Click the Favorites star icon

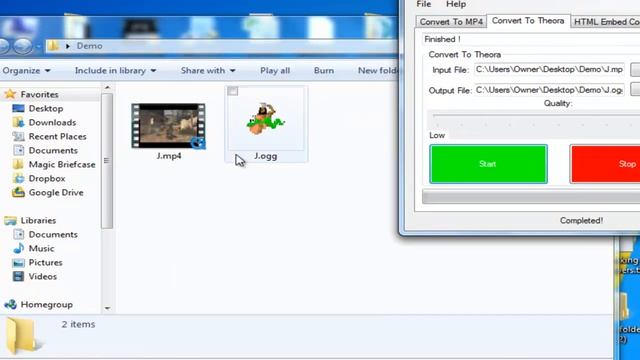pyautogui.click(x=10, y=94)
